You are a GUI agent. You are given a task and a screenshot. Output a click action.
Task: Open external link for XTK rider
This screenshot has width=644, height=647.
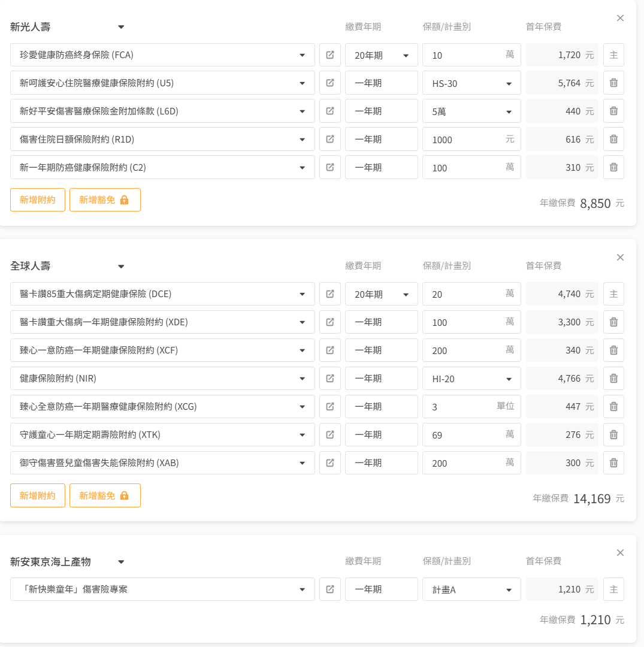(330, 434)
